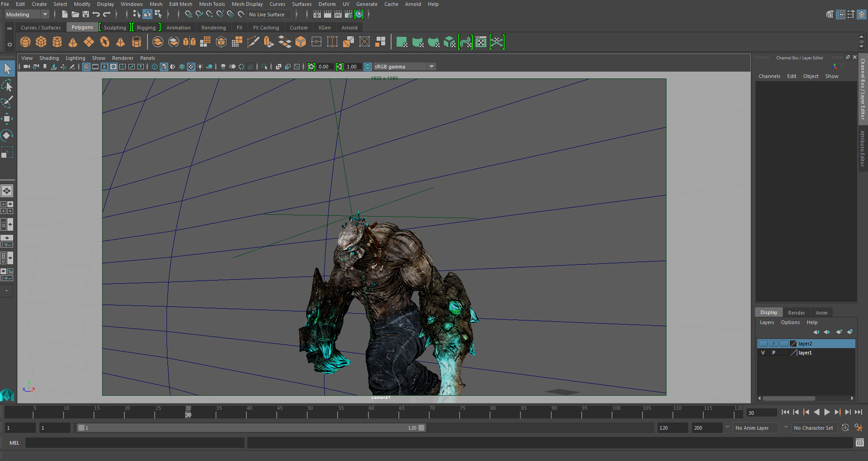
Task: Switch to the Animation shelf tab
Action: coord(178,28)
